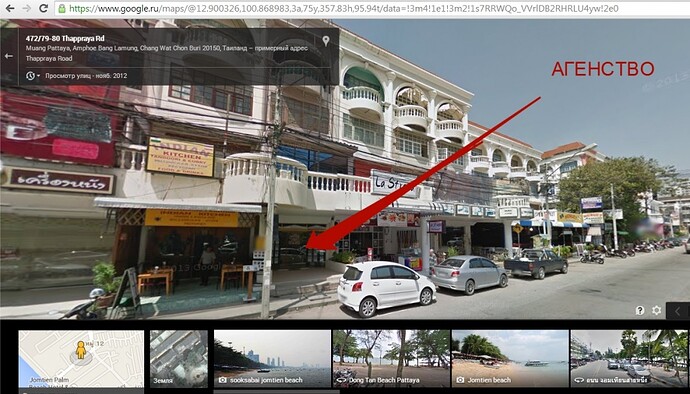Open the rightmost road street view thumbnail
Image resolution: width=690 pixels, height=394 pixels.
(629, 359)
